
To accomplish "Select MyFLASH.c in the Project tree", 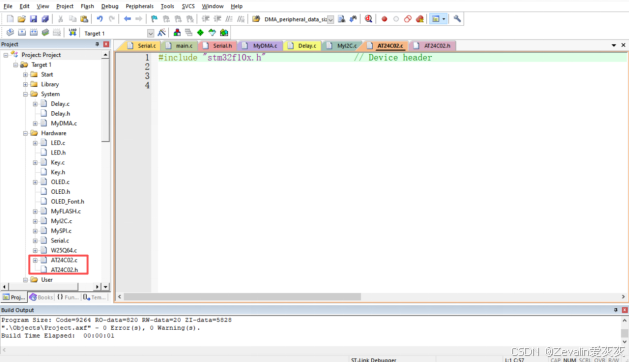I will click(x=65, y=211).
